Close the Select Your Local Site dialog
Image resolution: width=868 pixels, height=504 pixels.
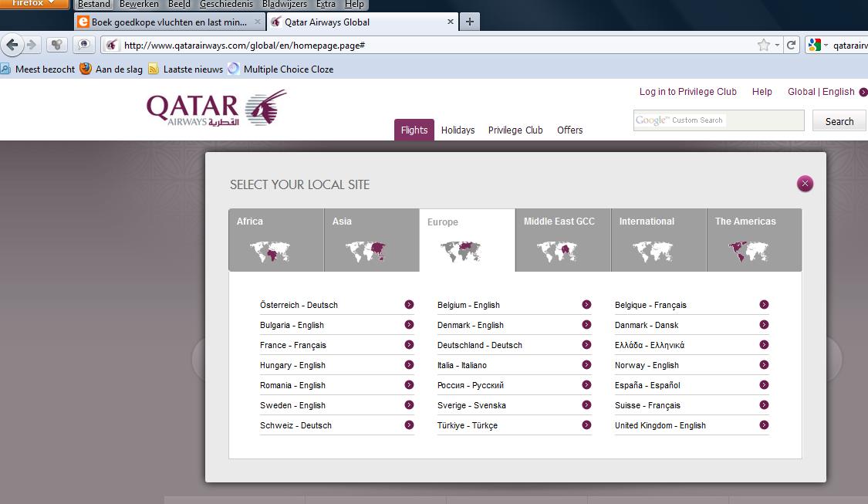pos(805,184)
